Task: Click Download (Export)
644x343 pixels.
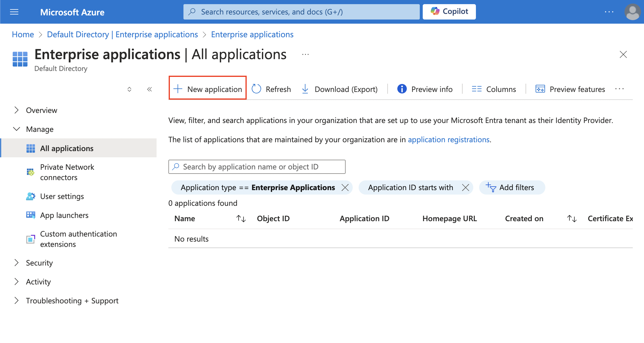Action: [x=339, y=89]
